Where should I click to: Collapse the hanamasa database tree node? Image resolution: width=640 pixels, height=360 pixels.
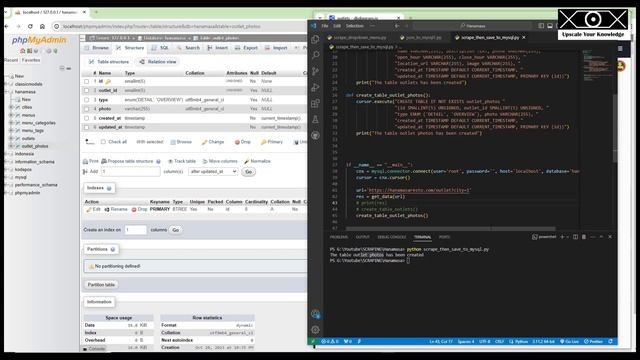(7, 92)
